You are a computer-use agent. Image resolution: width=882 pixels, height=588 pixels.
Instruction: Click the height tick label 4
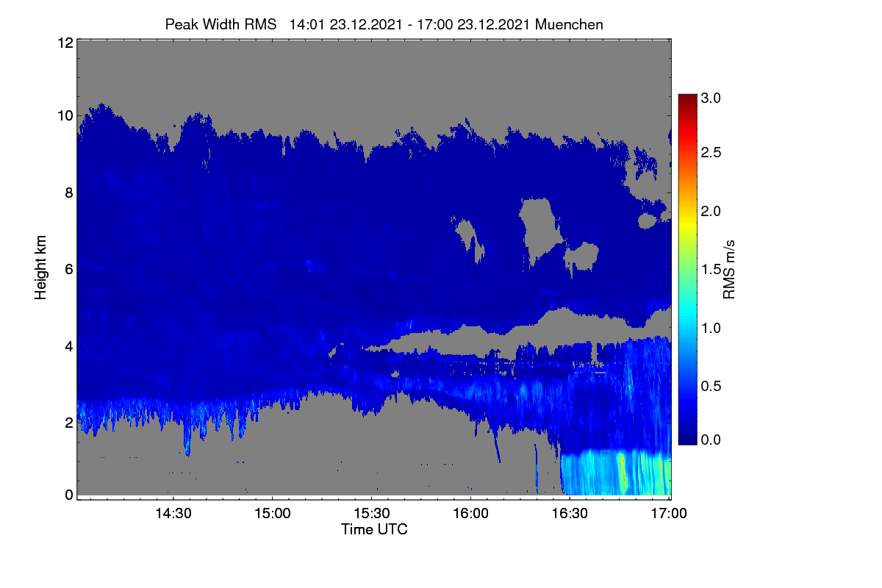pyautogui.click(x=68, y=345)
